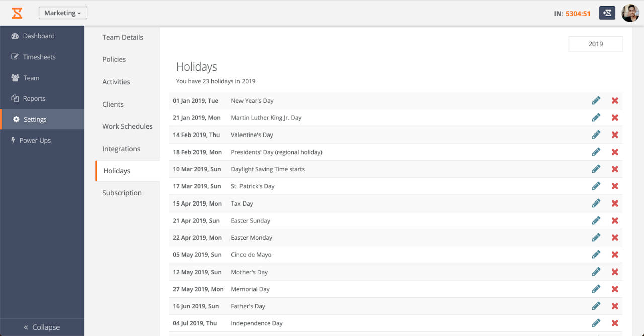Open your profile via the avatar photo
The height and width of the screenshot is (336, 644).
coord(630,13)
